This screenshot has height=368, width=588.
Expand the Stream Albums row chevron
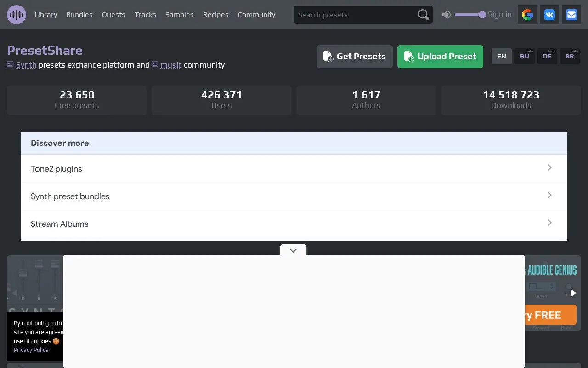[x=549, y=223]
